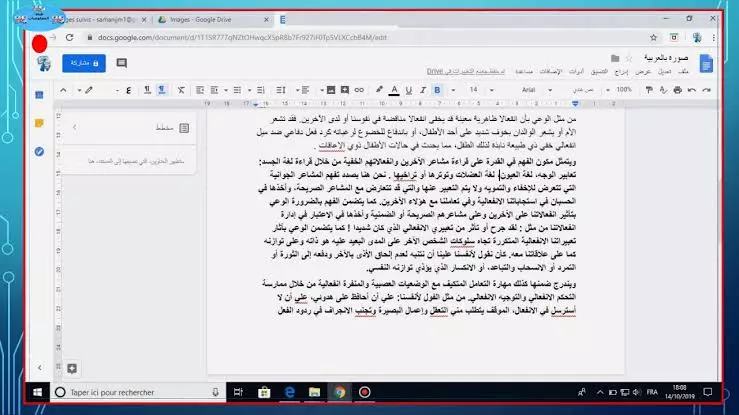Move the document using the folder icon
Viewport: 739px width, 415px height.
pos(615,58)
